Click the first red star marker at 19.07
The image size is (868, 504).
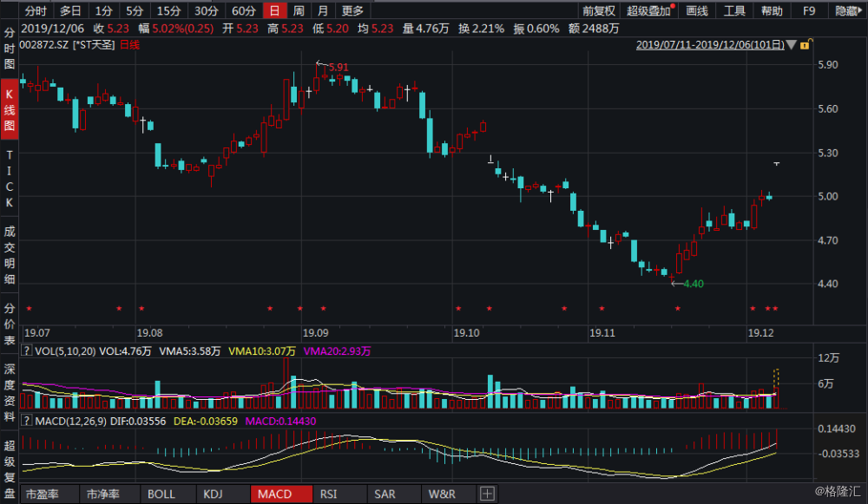(x=29, y=309)
